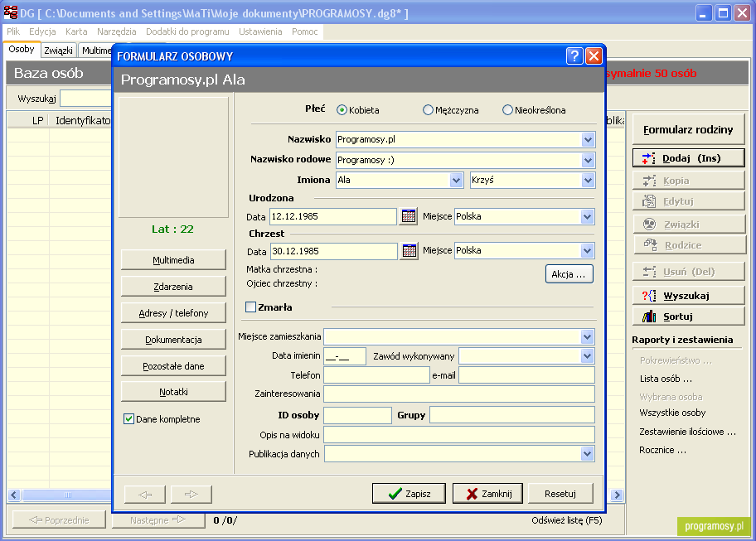Open the Plik menu

pos(13,31)
